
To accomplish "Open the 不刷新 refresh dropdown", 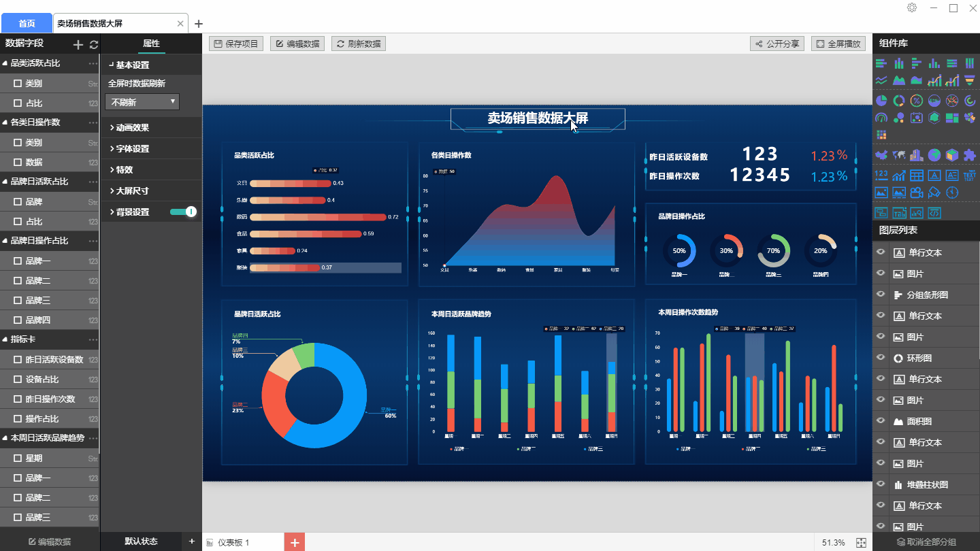I will 142,102.
